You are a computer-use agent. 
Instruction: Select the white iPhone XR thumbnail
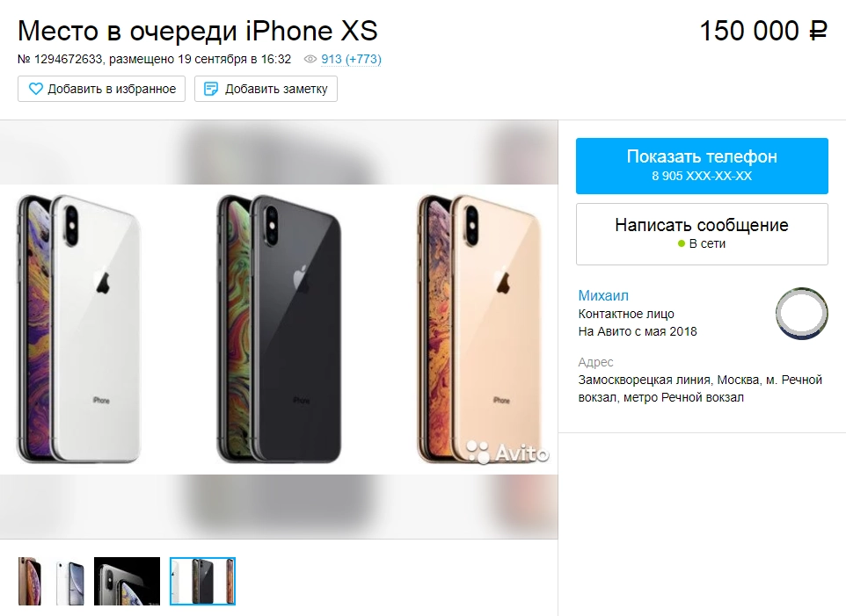click(x=70, y=581)
